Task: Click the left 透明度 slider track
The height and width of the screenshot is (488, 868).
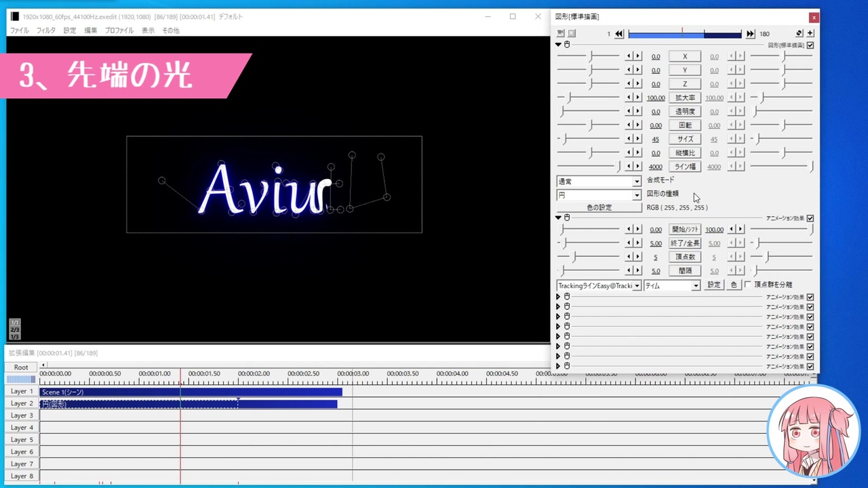Action: [x=588, y=111]
